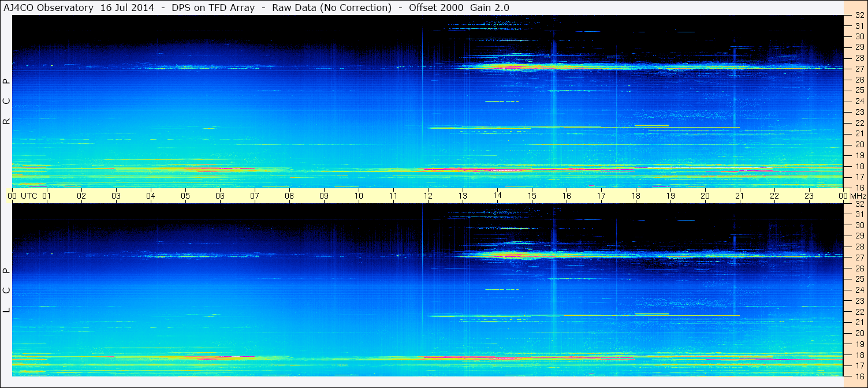Viewport: 868px width, 388px height.
Task: Click the vertical "R C P" panel label
Action: coord(7,102)
